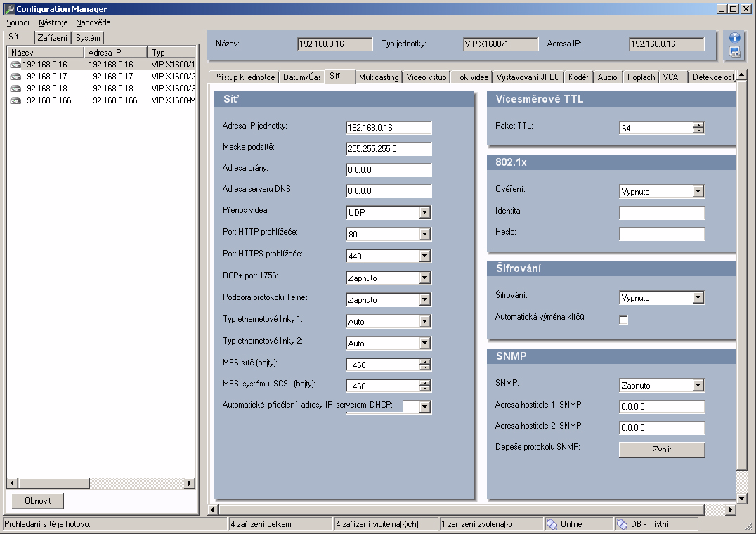756x534 pixels.
Task: Click device list scrollbar right arrow
Action: click(x=190, y=483)
